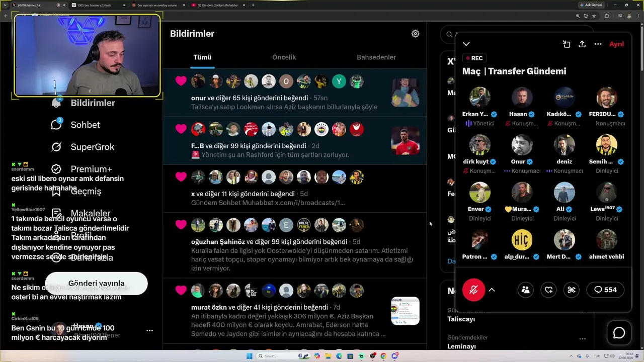The width and height of the screenshot is (644, 362).
Task: Bookmark this page with the star
Action: pos(594,16)
